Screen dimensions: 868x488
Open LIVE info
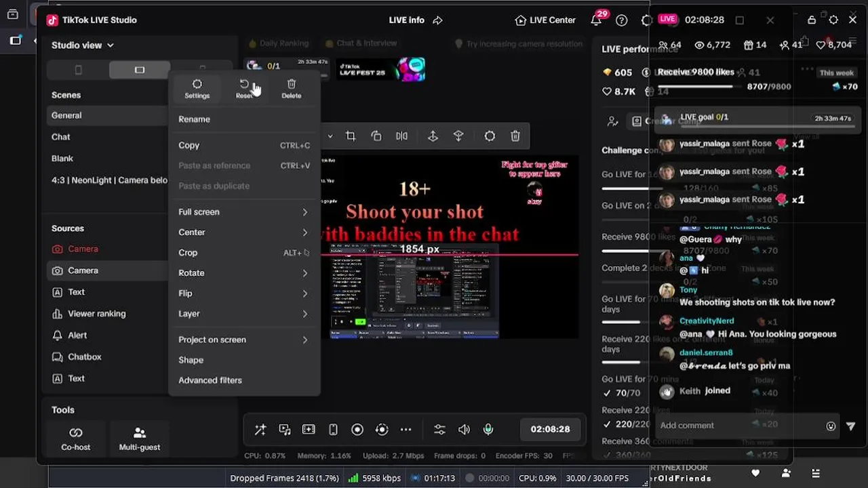pos(407,20)
